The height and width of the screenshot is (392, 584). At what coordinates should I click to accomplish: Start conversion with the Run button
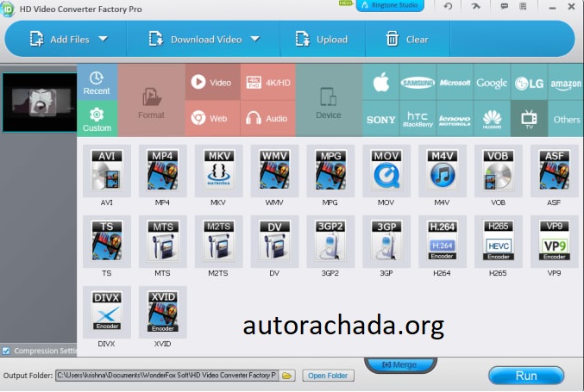click(x=526, y=376)
